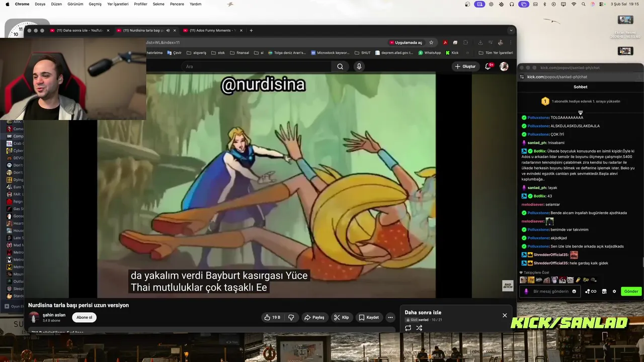Mute the tab playing Nurdisina audio

coord(168,30)
